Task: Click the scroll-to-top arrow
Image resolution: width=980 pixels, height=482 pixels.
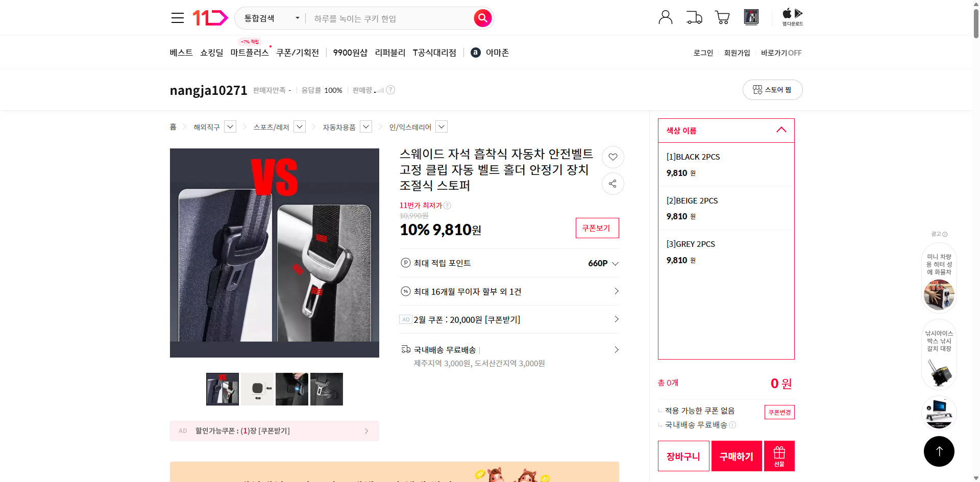Action: pyautogui.click(x=939, y=451)
